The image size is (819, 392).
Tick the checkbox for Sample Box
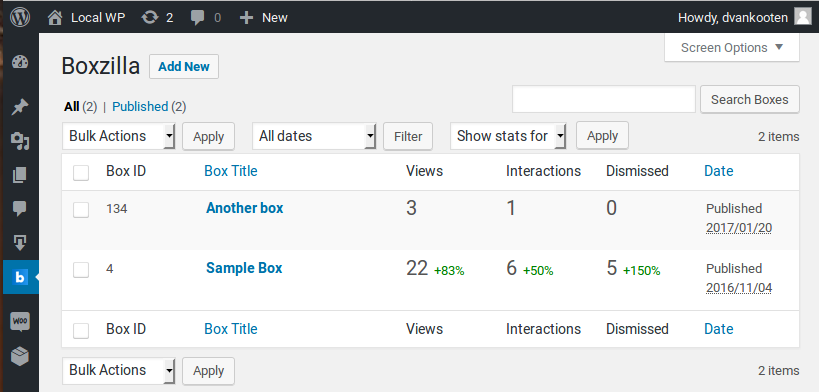81,270
